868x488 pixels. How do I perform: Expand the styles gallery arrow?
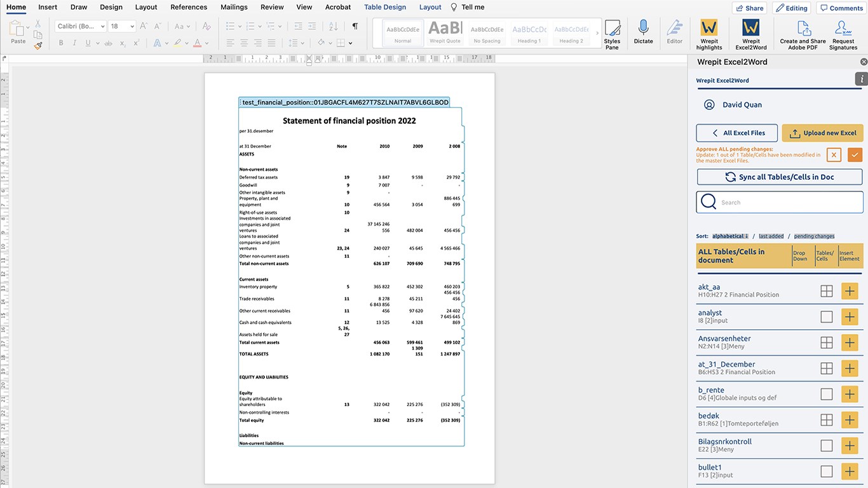coord(597,32)
